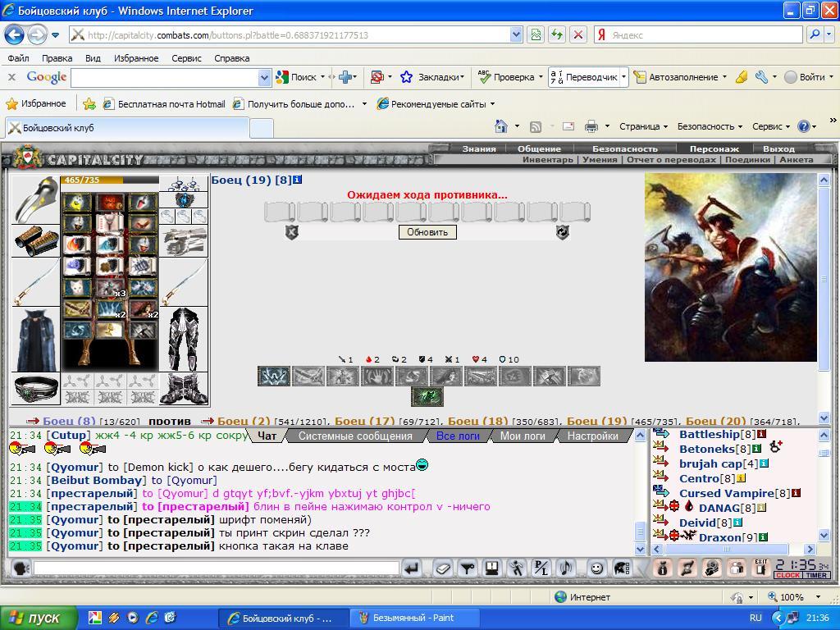840x630 pixels.
Task: Open the Переводчик dropdown
Action: click(623, 77)
